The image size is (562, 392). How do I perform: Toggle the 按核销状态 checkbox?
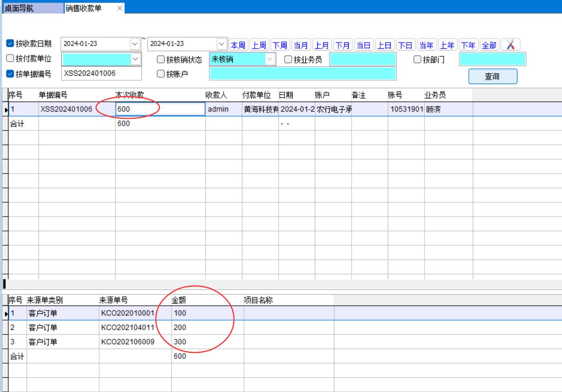pyautogui.click(x=161, y=59)
